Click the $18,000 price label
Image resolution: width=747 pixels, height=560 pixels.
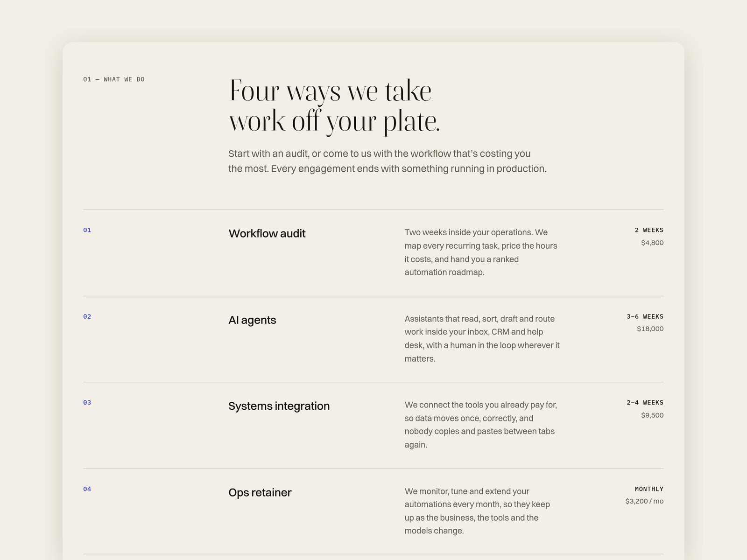point(650,329)
